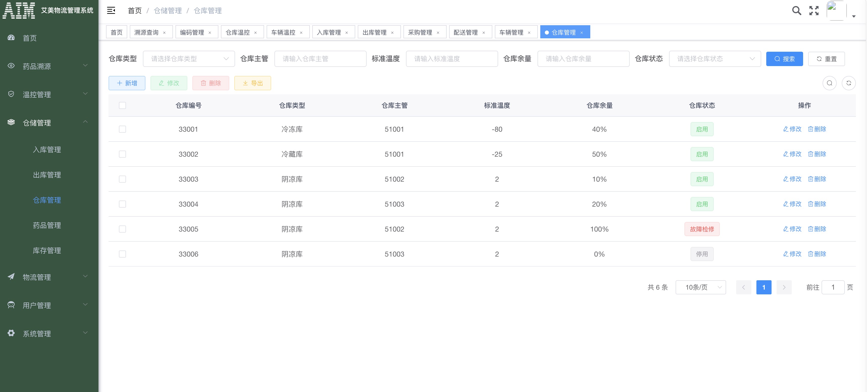Close the 编码管理 tab
Viewport: 868px width, 392px height.
[210, 33]
